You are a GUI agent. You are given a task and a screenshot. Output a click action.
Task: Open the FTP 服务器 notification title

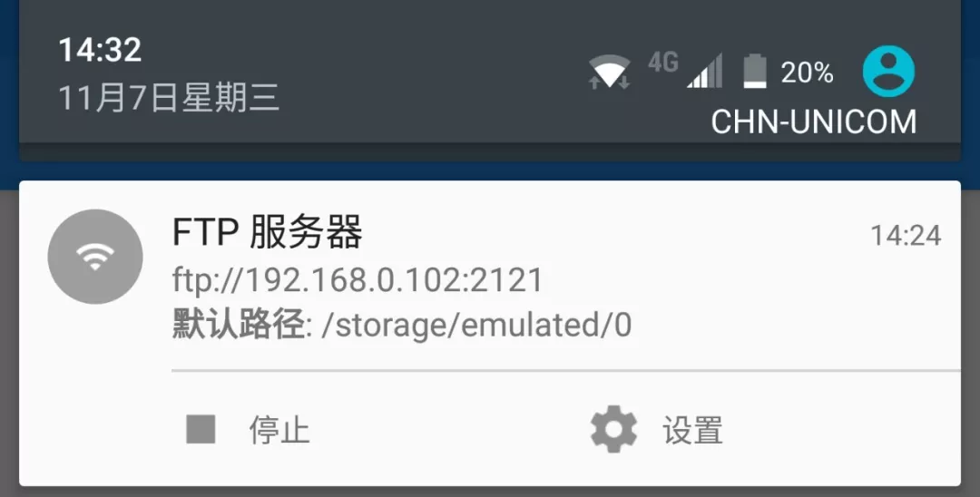tap(267, 232)
